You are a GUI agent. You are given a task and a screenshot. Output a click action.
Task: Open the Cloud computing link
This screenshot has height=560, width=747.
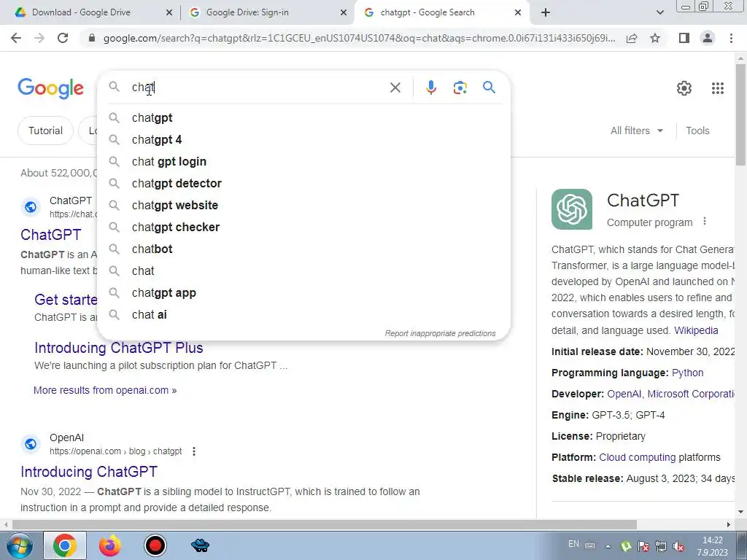coord(638,458)
